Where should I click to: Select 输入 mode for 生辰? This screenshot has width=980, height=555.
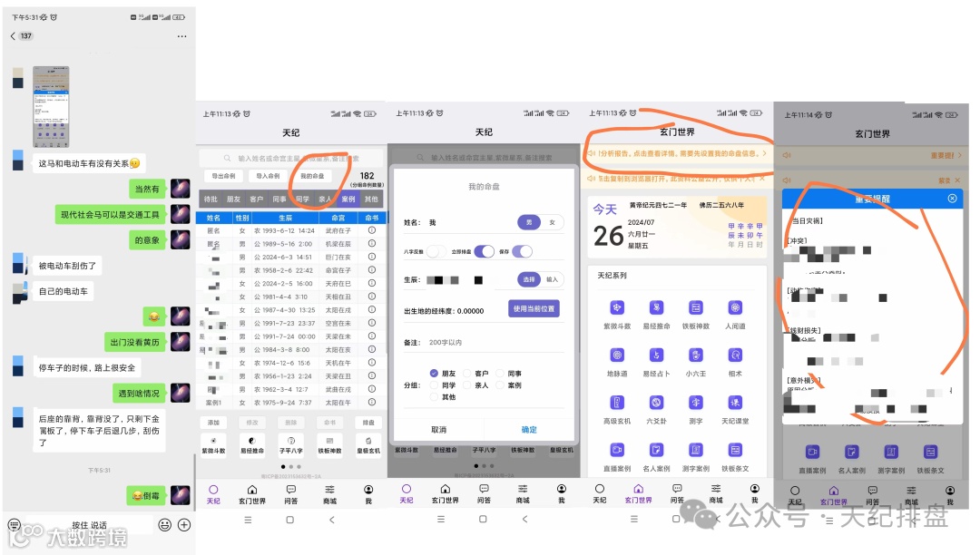click(552, 279)
